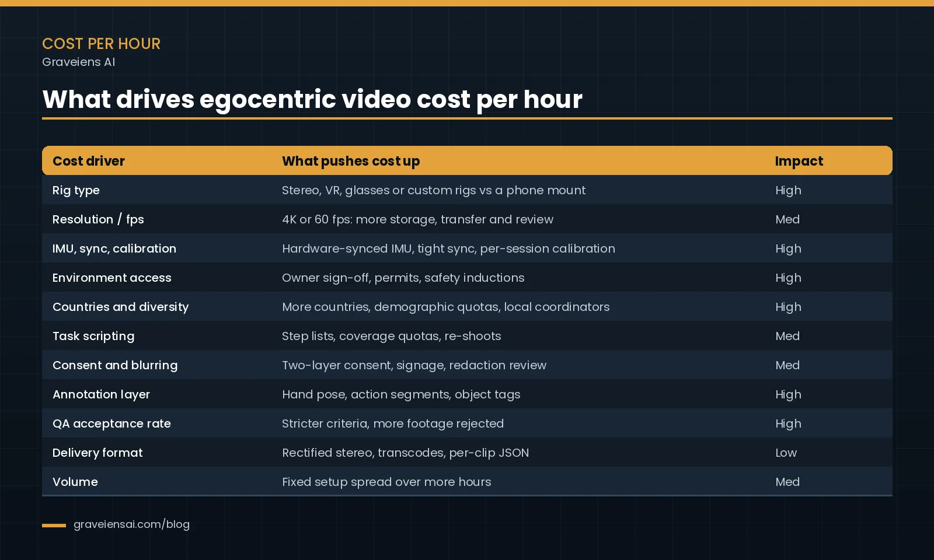
Task: Select the "Delivery format" cell
Action: click(x=97, y=453)
